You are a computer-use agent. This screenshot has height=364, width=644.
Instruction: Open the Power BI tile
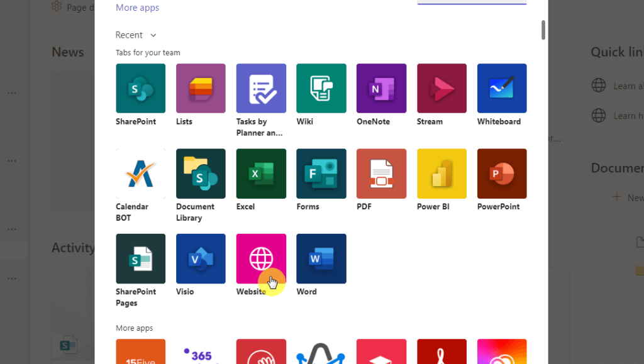[441, 174]
